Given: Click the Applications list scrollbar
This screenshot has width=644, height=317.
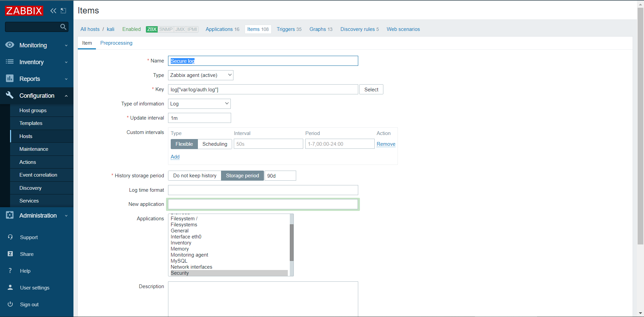Looking at the screenshot, I should pos(291,242).
